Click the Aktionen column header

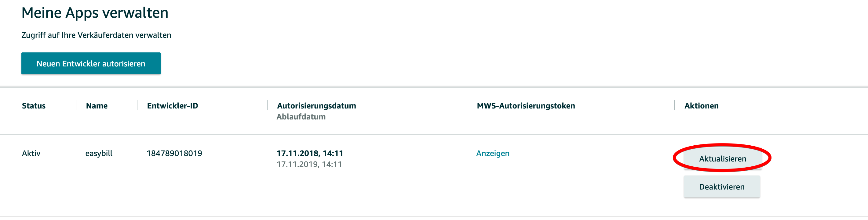pos(701,106)
